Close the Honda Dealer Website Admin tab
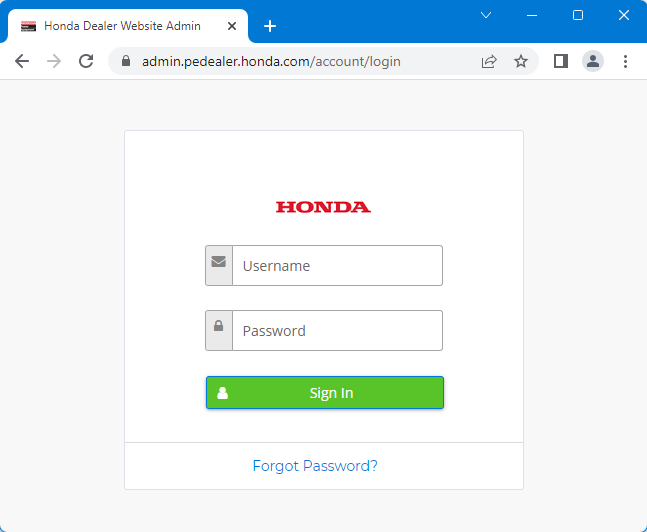647x532 pixels. [234, 26]
